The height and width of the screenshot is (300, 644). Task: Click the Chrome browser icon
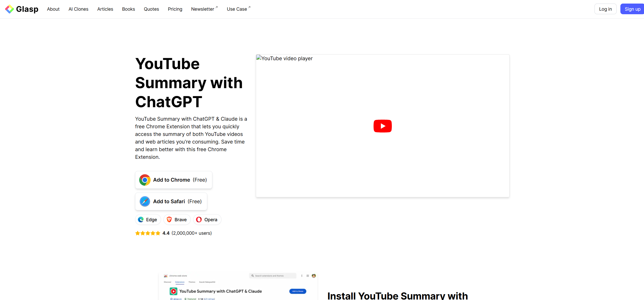(145, 180)
